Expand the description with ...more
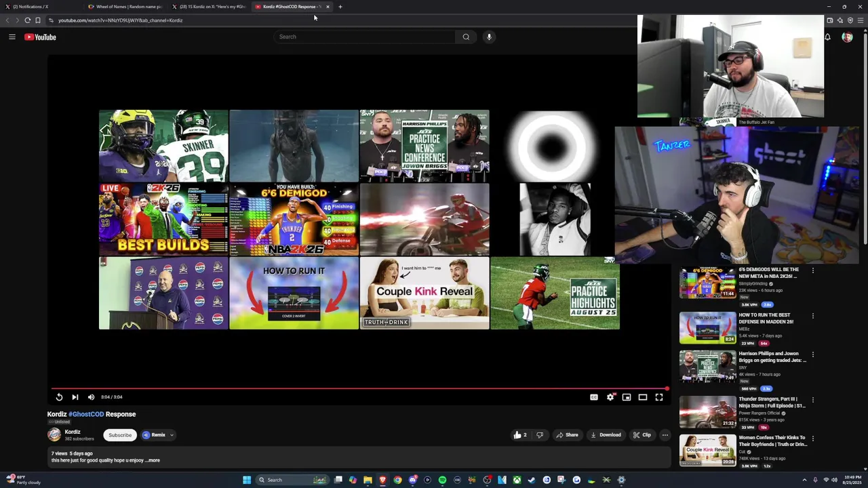This screenshot has width=868, height=488. click(x=153, y=460)
